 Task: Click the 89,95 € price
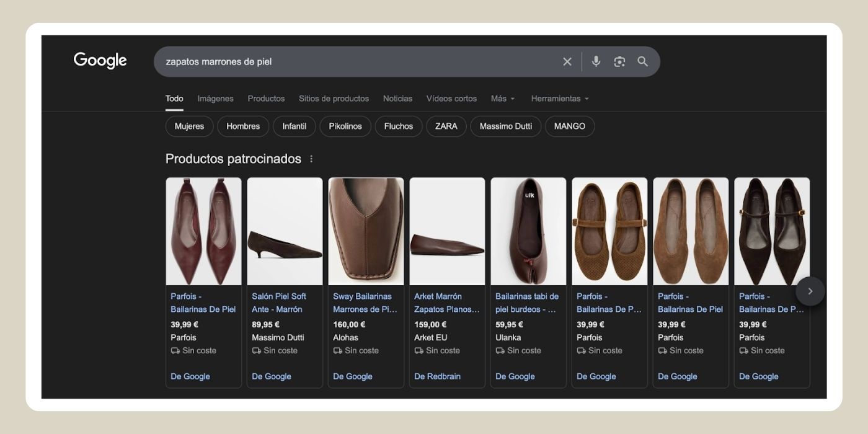coord(265,324)
